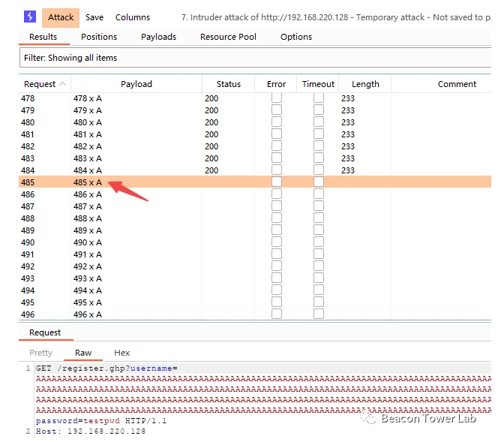Click the Burp Intruder lightning bolt icon
Image resolution: width=504 pixels, height=442 pixels.
(30, 17)
